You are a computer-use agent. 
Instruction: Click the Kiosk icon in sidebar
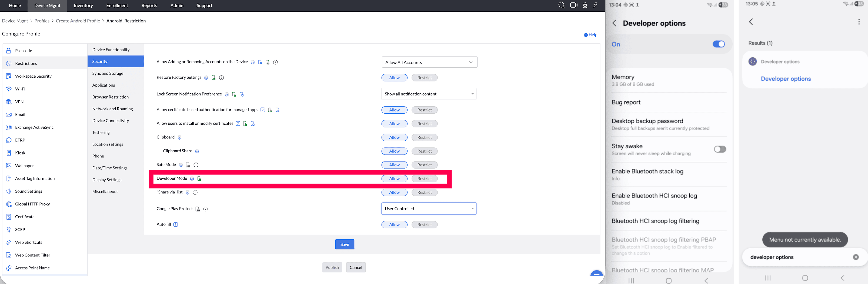pyautogui.click(x=9, y=153)
